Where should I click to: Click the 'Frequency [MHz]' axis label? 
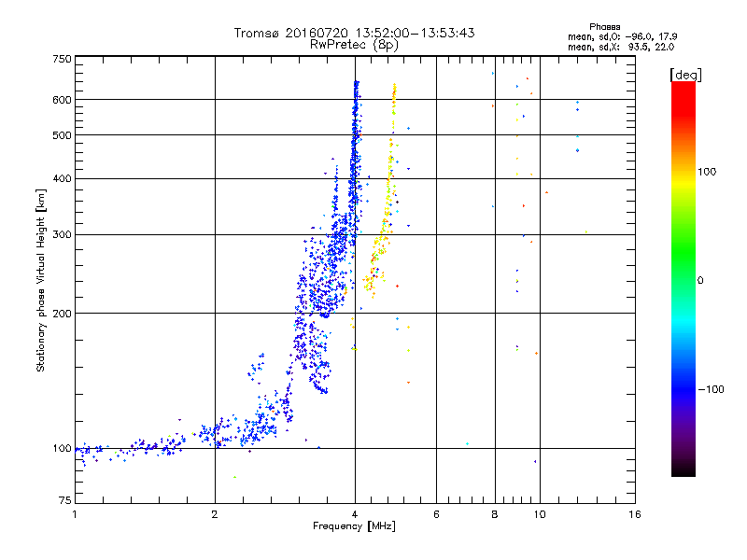(x=354, y=526)
